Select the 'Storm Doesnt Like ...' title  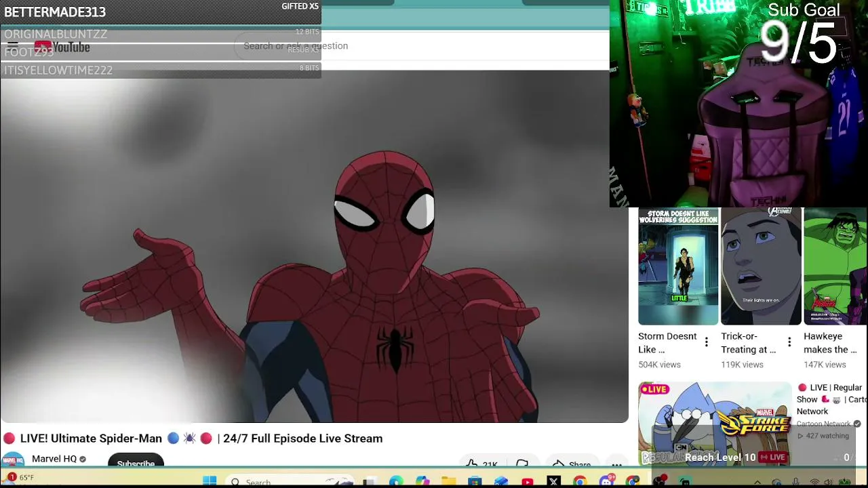(667, 343)
